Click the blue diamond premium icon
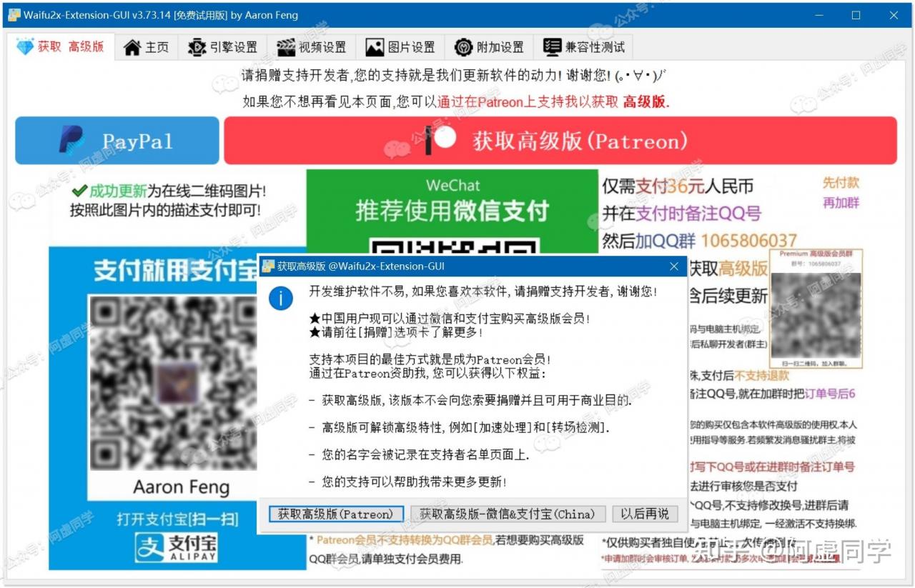The width and height of the screenshot is (915, 588). click(25, 47)
